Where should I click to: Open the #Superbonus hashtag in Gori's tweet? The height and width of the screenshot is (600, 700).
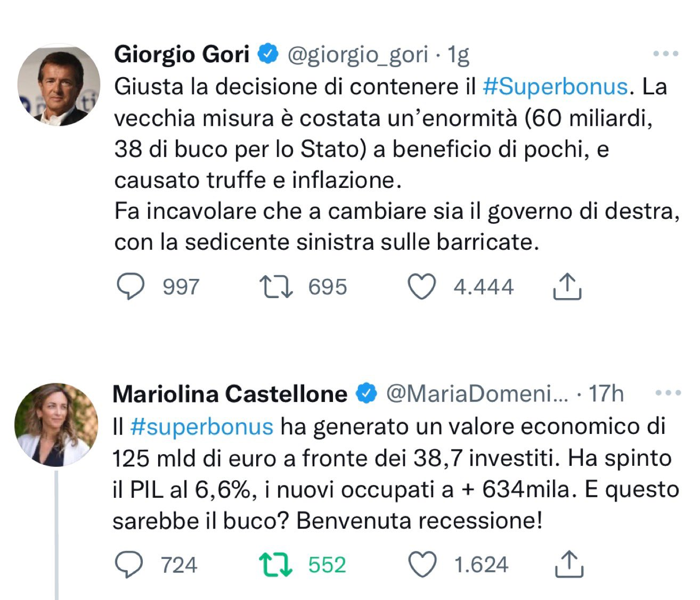click(555, 87)
